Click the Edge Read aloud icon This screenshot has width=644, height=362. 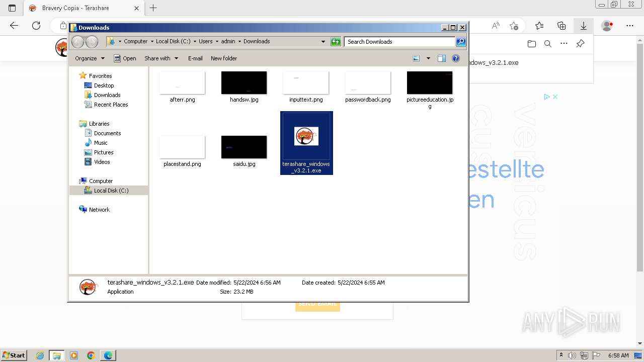(x=496, y=26)
